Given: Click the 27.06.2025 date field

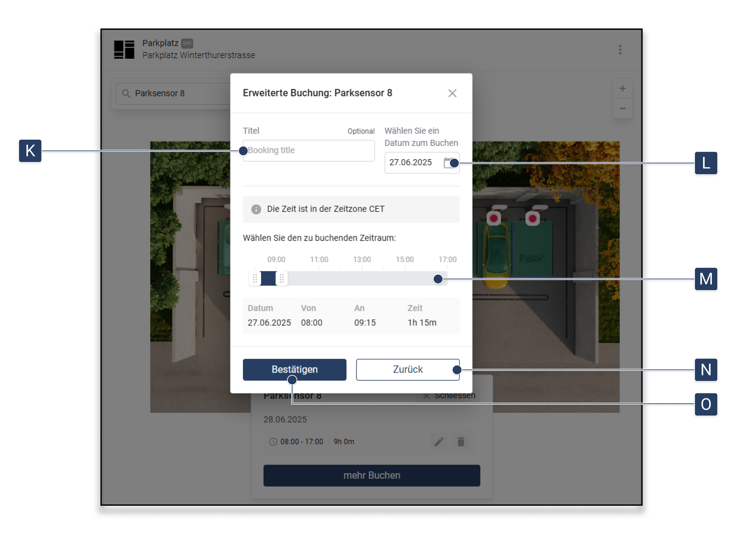Looking at the screenshot, I should click(x=422, y=163).
